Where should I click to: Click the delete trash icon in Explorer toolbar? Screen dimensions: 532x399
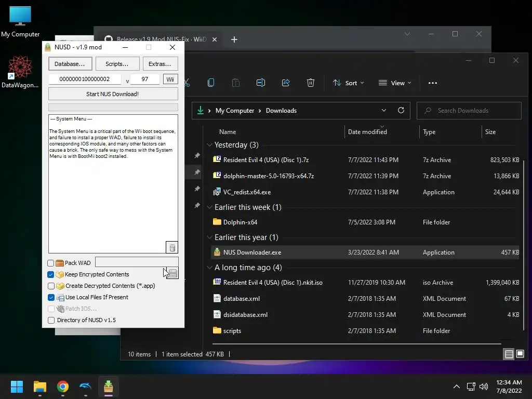pos(311,83)
